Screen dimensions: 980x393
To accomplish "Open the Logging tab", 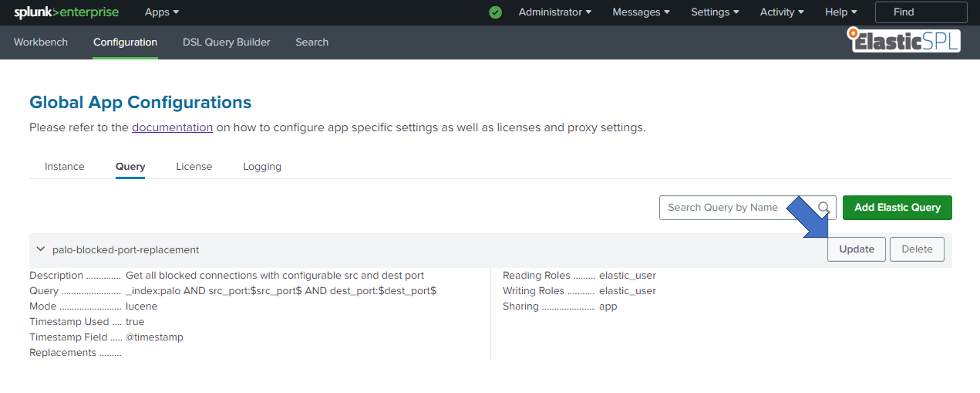I will [262, 166].
